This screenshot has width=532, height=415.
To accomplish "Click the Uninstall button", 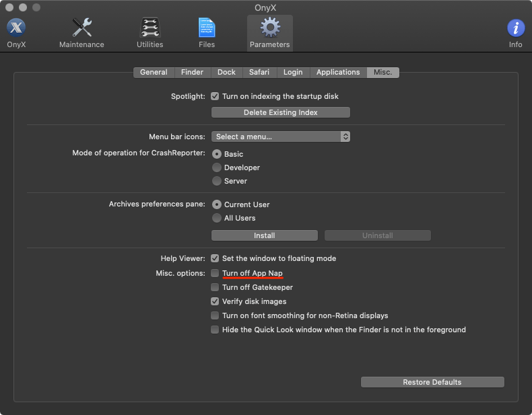I will (378, 235).
